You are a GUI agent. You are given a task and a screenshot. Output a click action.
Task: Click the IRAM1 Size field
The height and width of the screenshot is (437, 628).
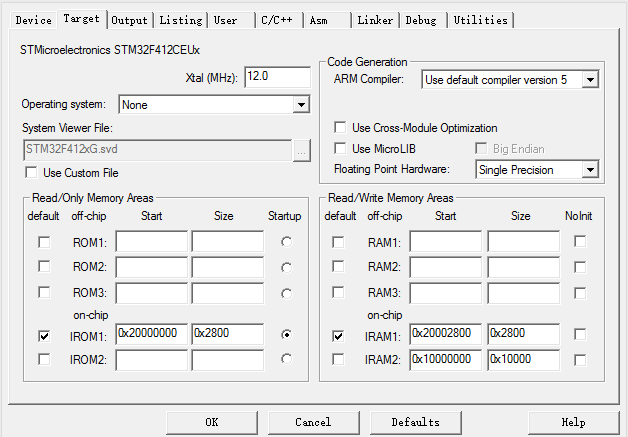pyautogui.click(x=523, y=334)
